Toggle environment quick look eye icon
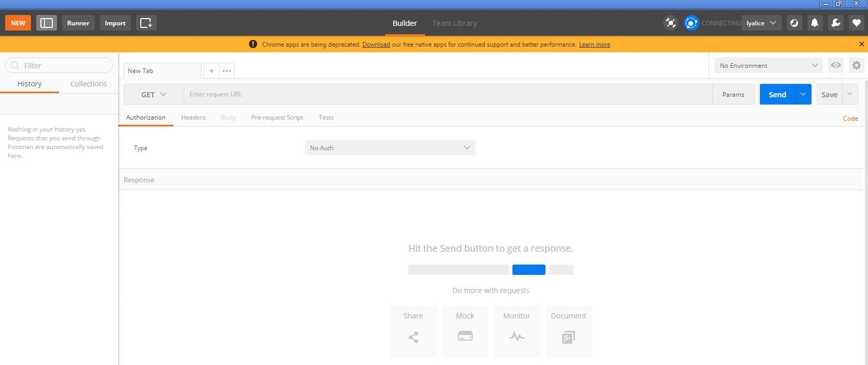868x365 pixels. click(836, 65)
